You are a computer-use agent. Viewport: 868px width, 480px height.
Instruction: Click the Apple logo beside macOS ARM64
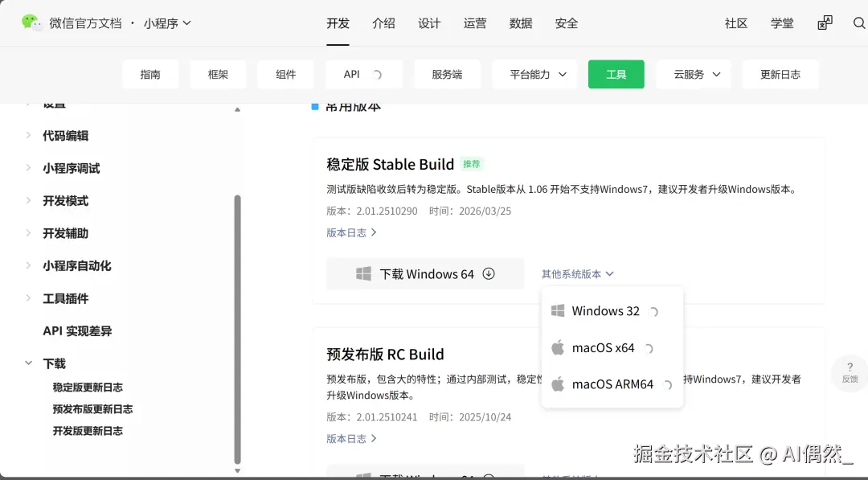tap(558, 384)
